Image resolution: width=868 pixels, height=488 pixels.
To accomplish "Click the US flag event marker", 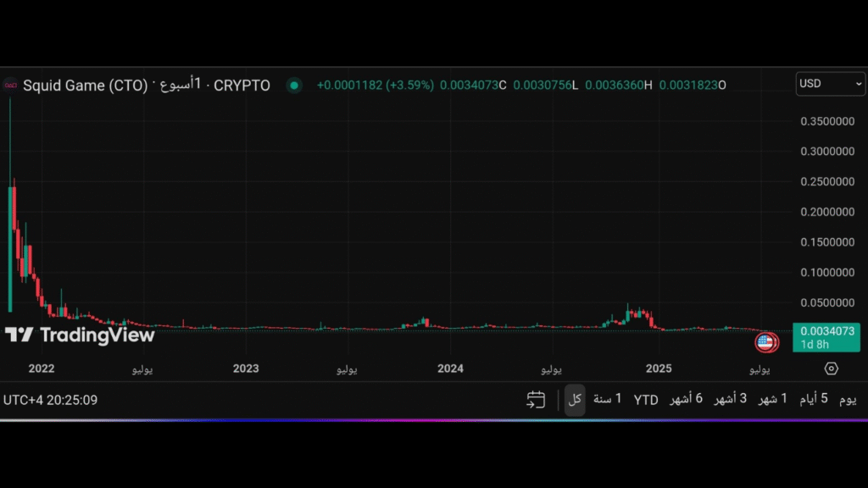I will [766, 342].
